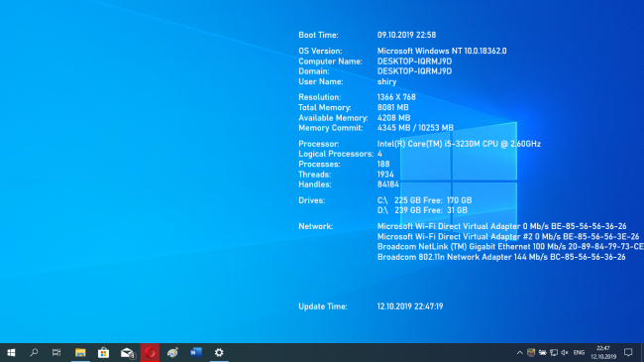Launch Microsoft Store from the taskbar

pos(103,352)
